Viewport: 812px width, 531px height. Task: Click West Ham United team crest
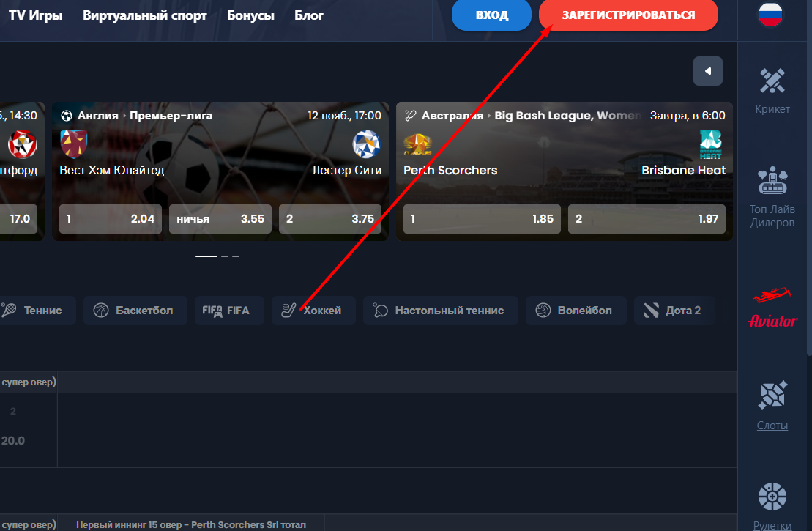point(73,144)
